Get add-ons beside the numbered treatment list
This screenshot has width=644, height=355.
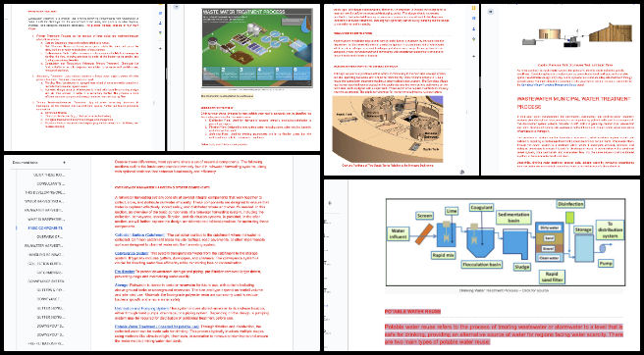pos(160,48)
